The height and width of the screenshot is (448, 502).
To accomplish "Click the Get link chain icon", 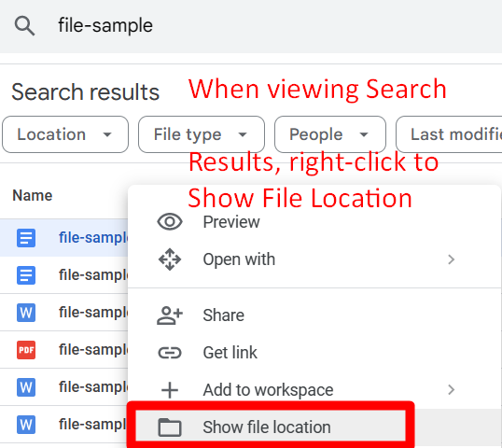I will tap(170, 353).
